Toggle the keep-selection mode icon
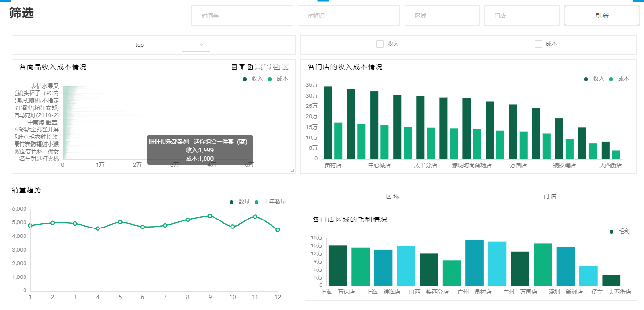The height and width of the screenshot is (310, 644). (276, 66)
